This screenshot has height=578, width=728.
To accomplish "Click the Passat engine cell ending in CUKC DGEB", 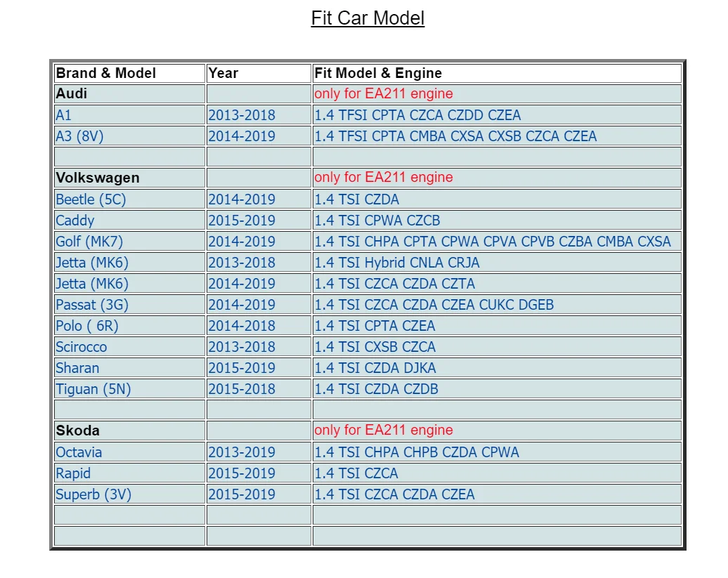I will pos(497,304).
